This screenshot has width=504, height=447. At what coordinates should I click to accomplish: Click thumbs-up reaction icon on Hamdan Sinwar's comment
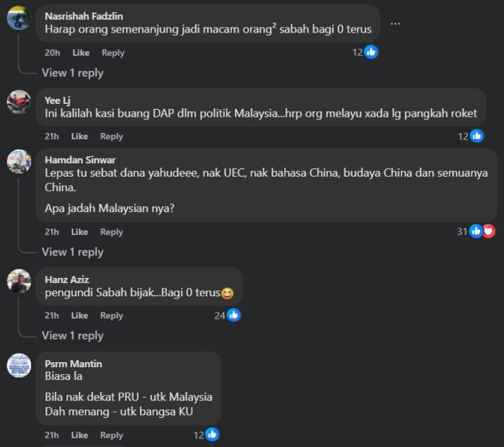pyautogui.click(x=476, y=231)
